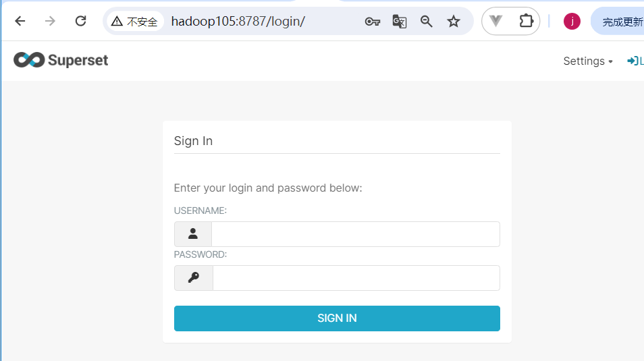The height and width of the screenshot is (361, 644).
Task: Go back with the browser back arrow
Action: pos(20,21)
